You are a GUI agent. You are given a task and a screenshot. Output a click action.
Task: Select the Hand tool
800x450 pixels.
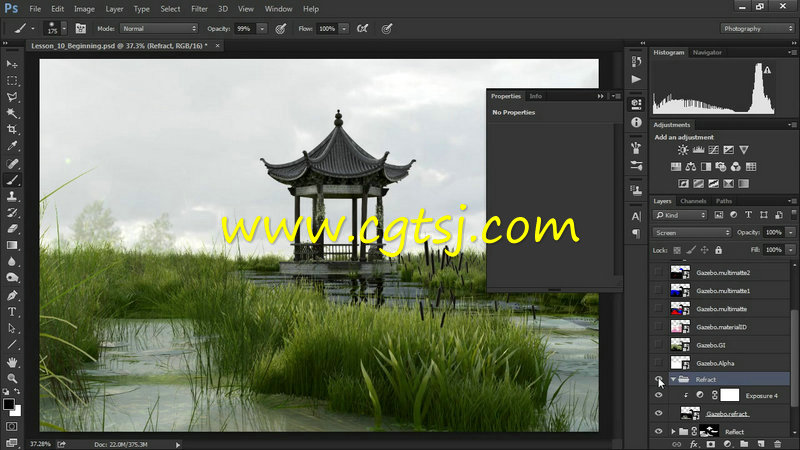[12, 362]
